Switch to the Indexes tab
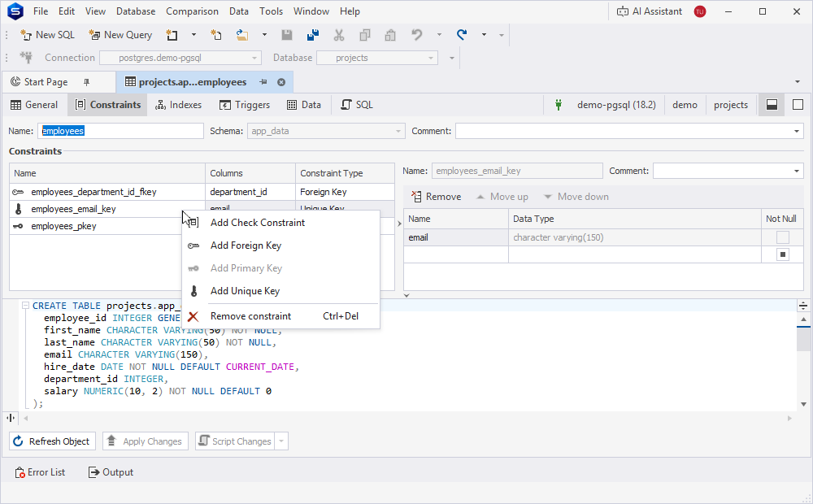Screen dimensions: 813x504 point(178,105)
